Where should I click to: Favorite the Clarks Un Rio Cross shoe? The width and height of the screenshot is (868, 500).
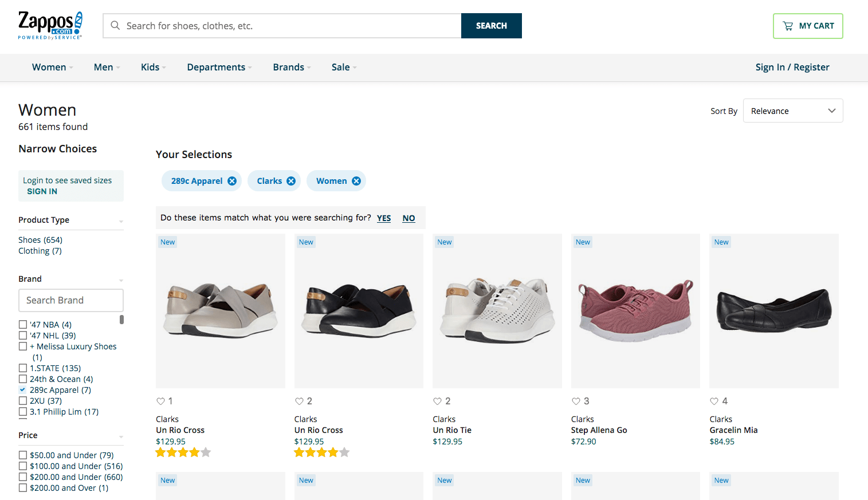pyautogui.click(x=160, y=401)
